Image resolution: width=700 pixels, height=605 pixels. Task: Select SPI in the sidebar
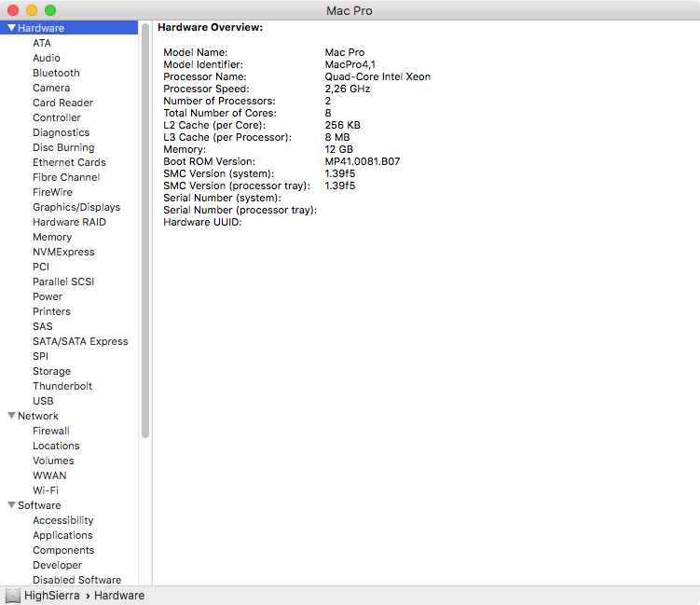click(x=41, y=356)
